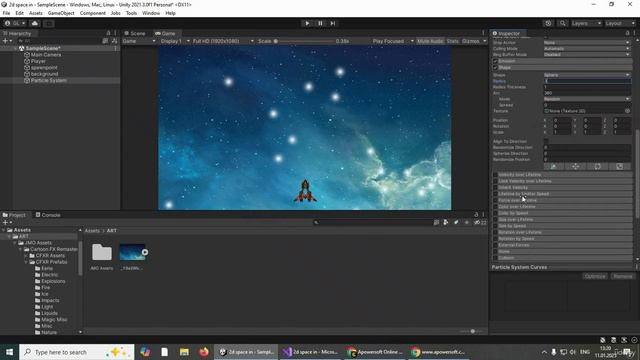Click the Hierarchy add (+) button
640x360 pixels.
[x=6, y=41]
